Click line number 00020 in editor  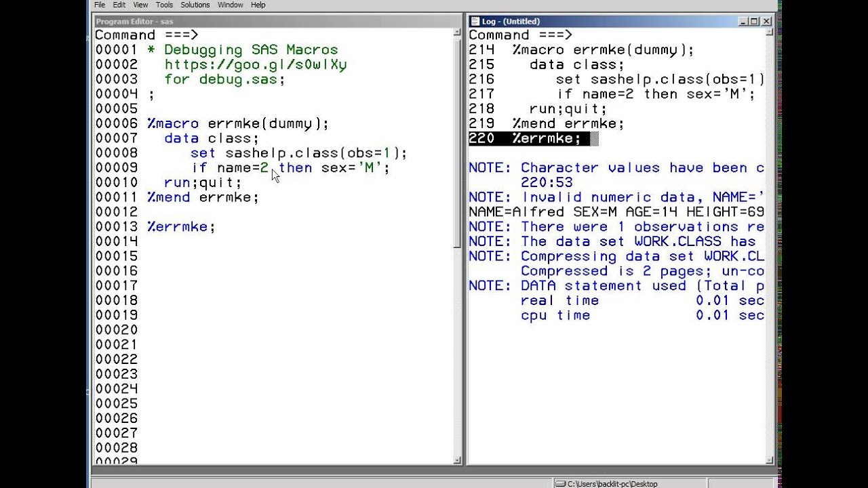tap(117, 330)
